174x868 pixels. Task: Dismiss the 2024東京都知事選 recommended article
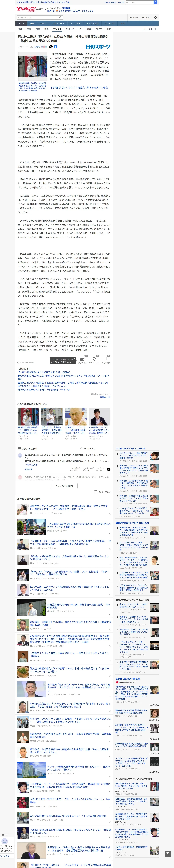tap(109, 533)
